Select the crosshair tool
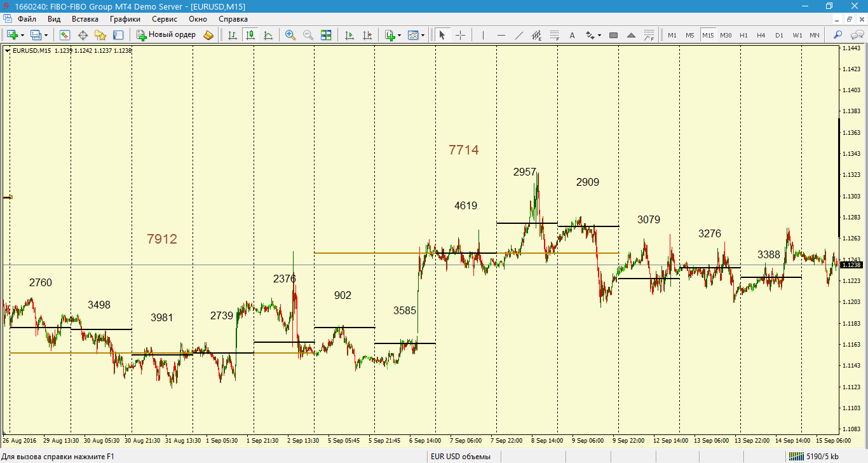The height and width of the screenshot is (463, 868). coord(460,35)
